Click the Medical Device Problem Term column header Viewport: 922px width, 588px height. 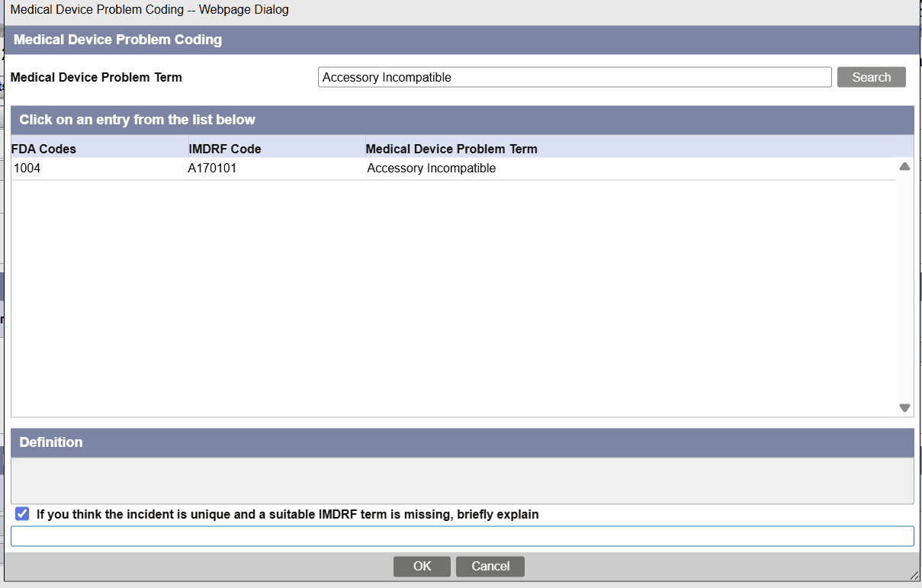pyautogui.click(x=451, y=148)
